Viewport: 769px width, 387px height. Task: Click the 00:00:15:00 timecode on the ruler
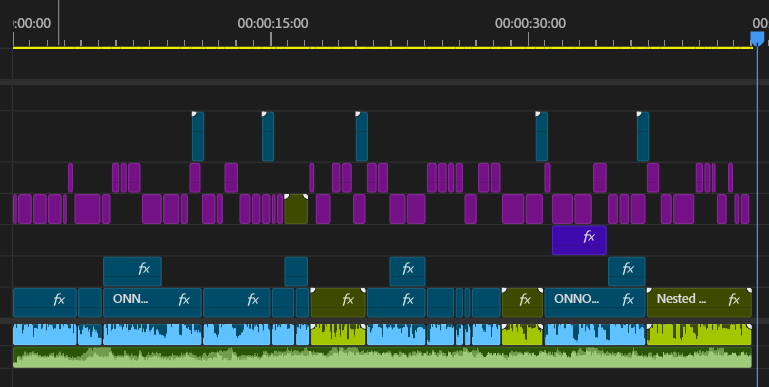point(273,23)
